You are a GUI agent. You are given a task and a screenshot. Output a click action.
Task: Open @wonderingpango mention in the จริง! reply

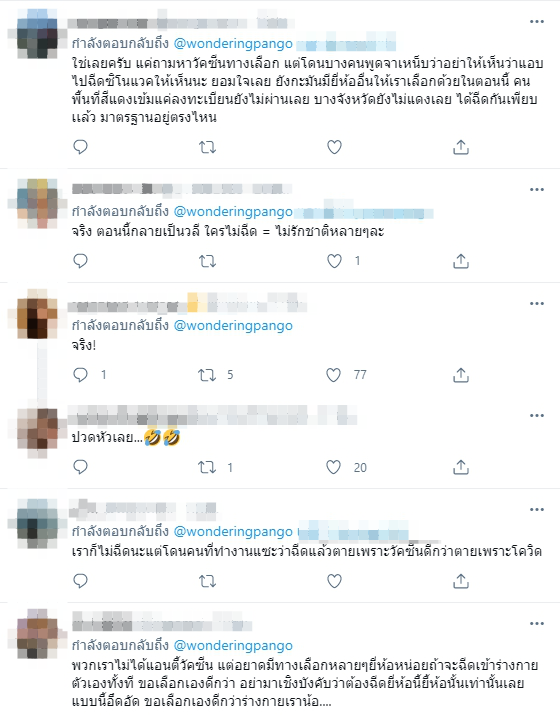233,325
